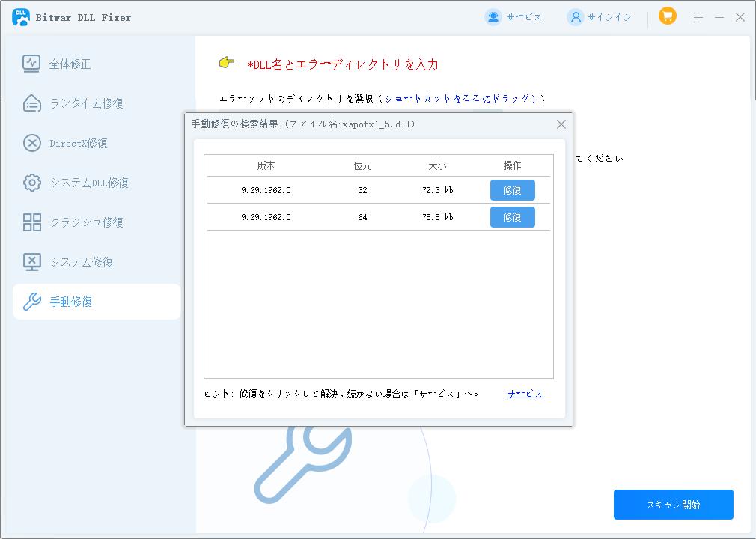Close the 手動修復の検索結果 dialog

click(561, 124)
